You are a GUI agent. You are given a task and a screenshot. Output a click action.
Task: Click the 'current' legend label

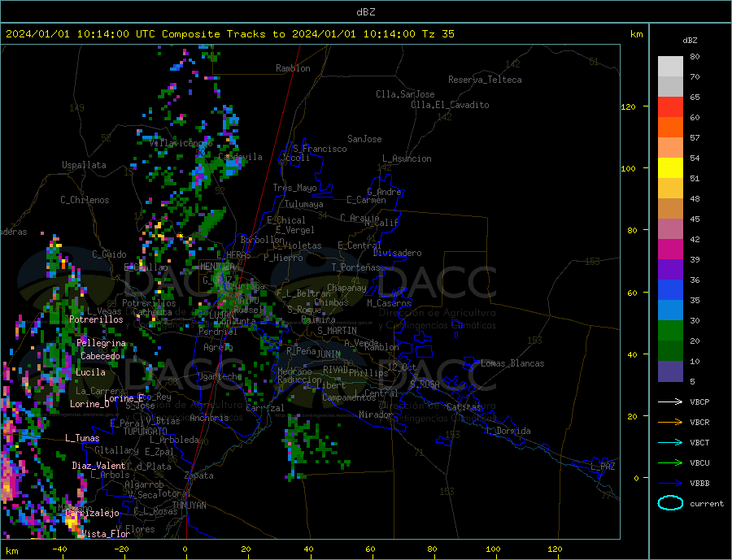point(707,504)
